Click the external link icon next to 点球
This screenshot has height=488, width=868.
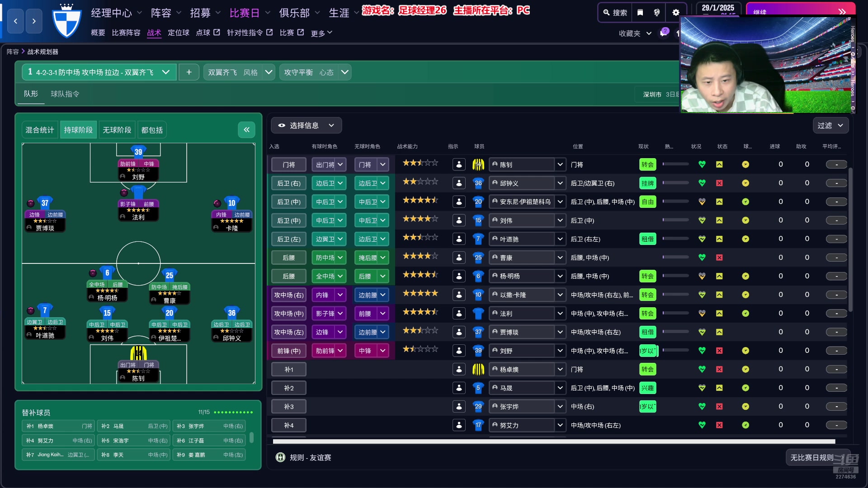[216, 32]
